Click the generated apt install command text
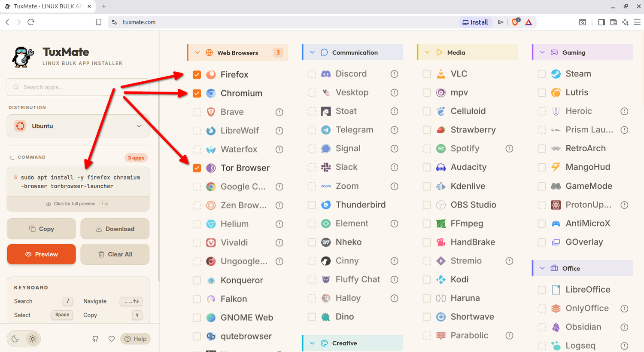The width and height of the screenshot is (644, 352). pos(80,182)
